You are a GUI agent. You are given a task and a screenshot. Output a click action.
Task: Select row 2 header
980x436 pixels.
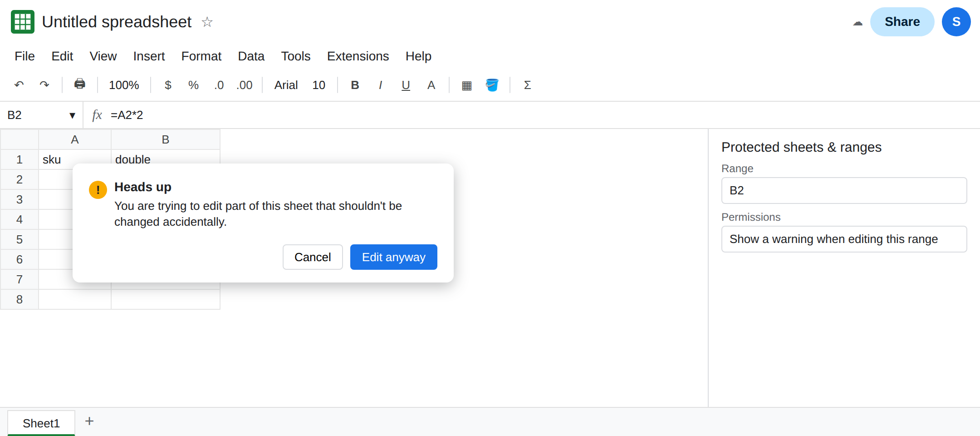(20, 179)
